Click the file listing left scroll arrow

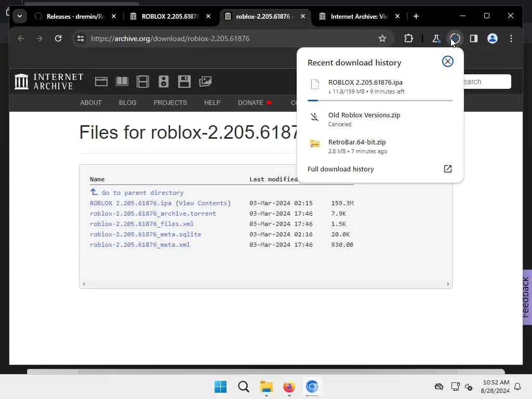point(84,284)
